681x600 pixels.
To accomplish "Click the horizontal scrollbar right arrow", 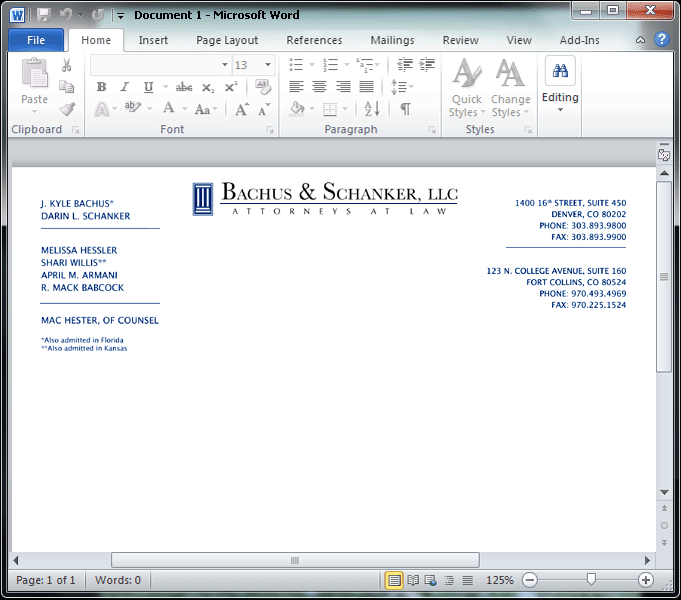I will pos(647,560).
